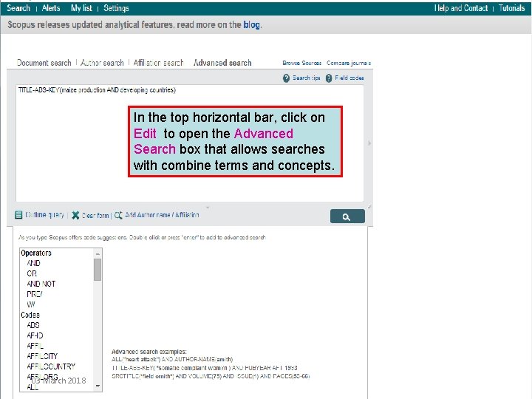The image size is (532, 399).
Task: Select the AFFIL code
Action: pos(35,346)
